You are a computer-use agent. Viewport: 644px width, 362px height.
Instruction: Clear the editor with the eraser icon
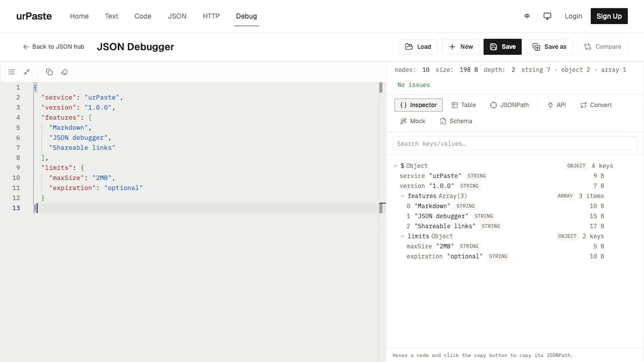point(64,72)
